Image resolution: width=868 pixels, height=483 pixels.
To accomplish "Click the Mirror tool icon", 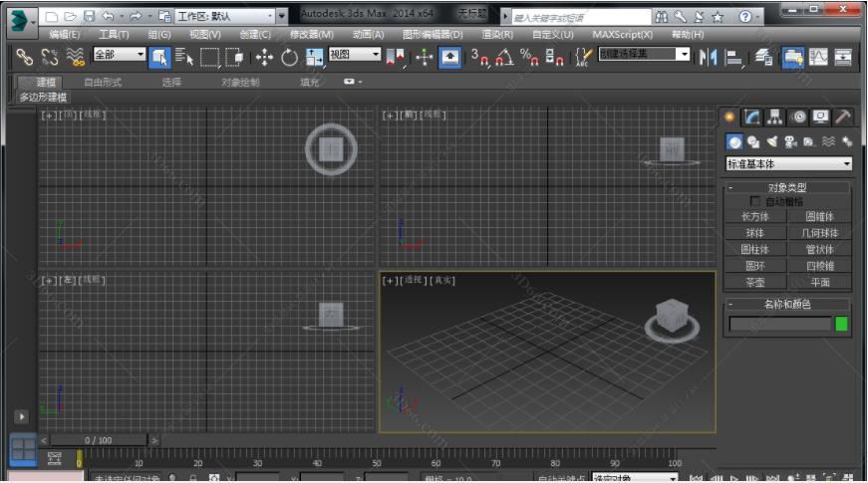I will coord(709,57).
